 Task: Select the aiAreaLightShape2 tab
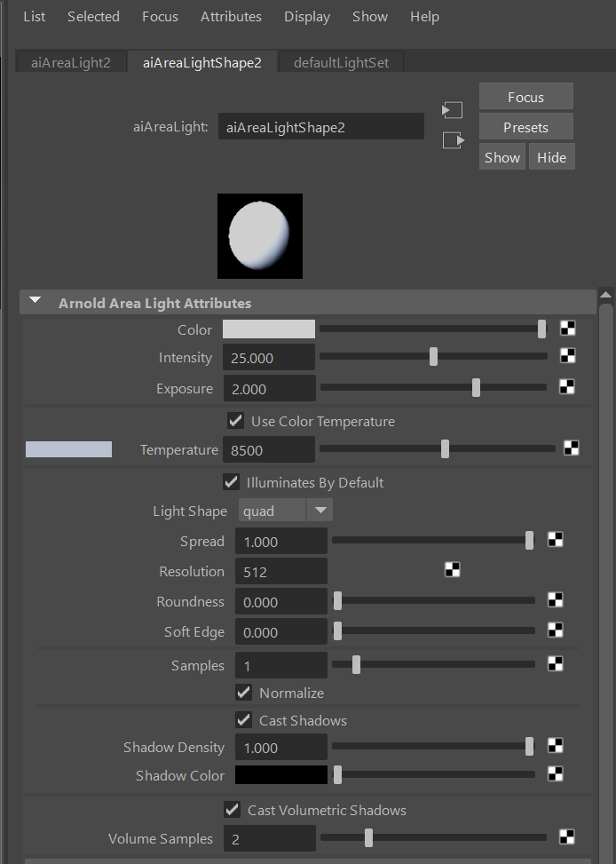202,62
